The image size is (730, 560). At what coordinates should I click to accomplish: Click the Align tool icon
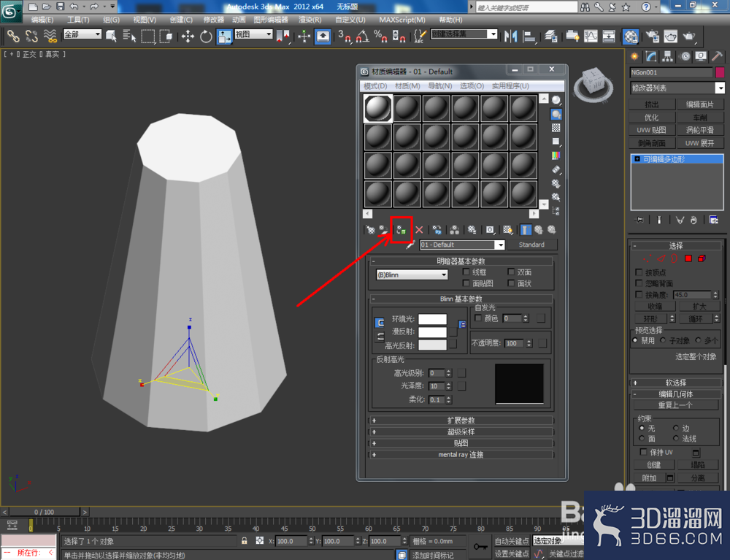(x=529, y=36)
